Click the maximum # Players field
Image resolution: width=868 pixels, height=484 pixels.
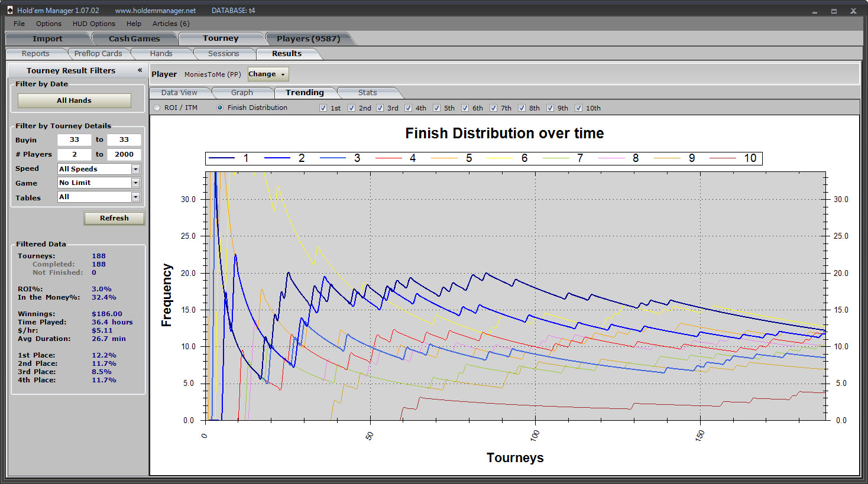(124, 154)
